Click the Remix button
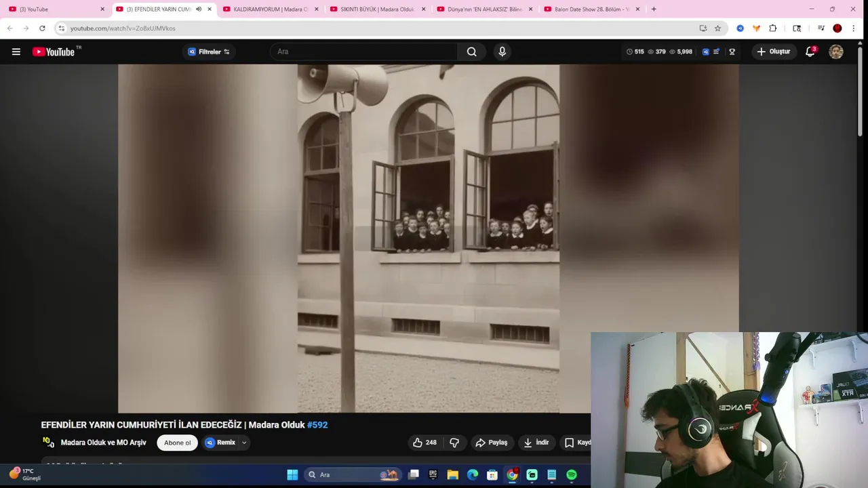 [220, 443]
